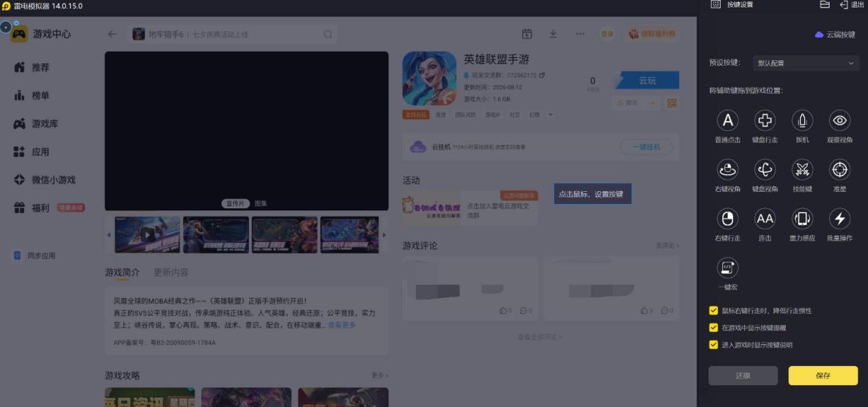Open the 云游问题解答 activity banner
Screen dimensions: 868x407
click(470, 208)
